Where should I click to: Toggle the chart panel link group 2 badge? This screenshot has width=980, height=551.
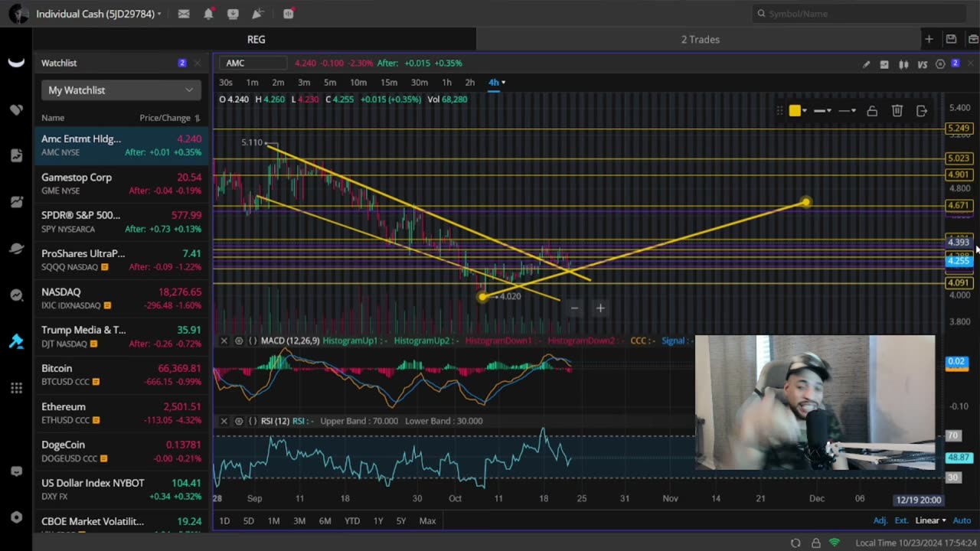pos(955,64)
